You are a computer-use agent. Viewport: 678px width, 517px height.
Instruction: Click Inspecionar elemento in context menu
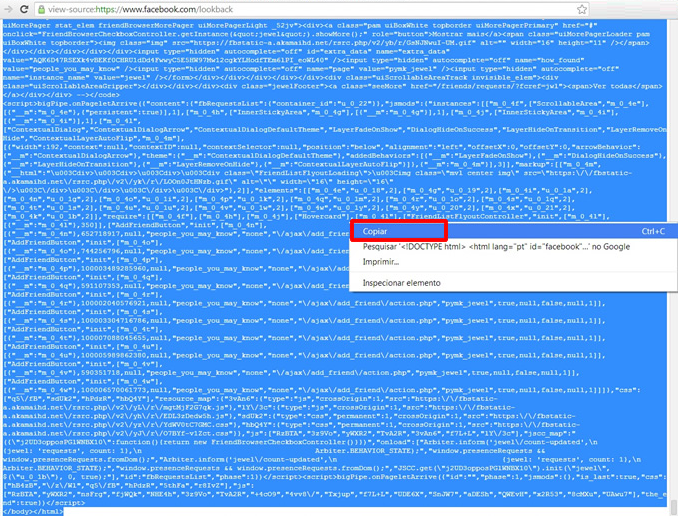401,283
